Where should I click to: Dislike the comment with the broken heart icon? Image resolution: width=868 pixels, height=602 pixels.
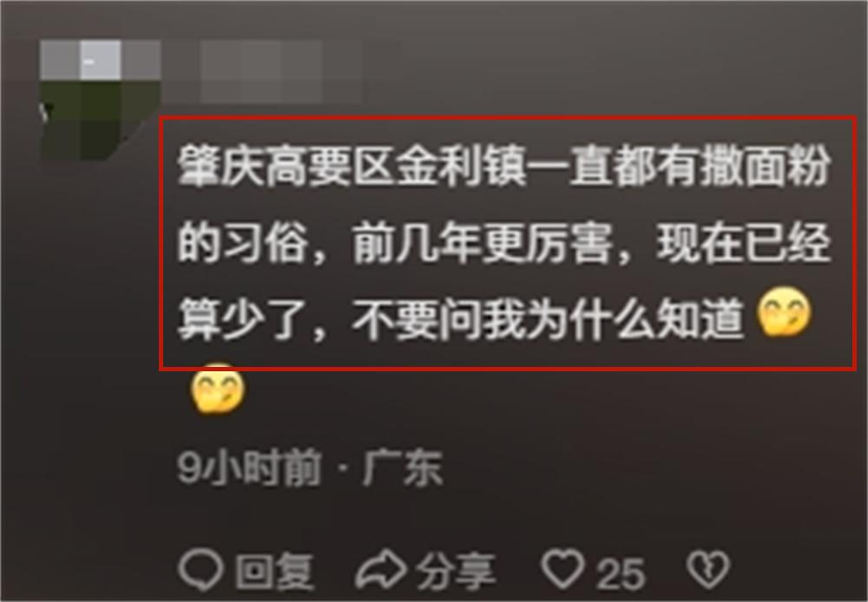click(708, 569)
